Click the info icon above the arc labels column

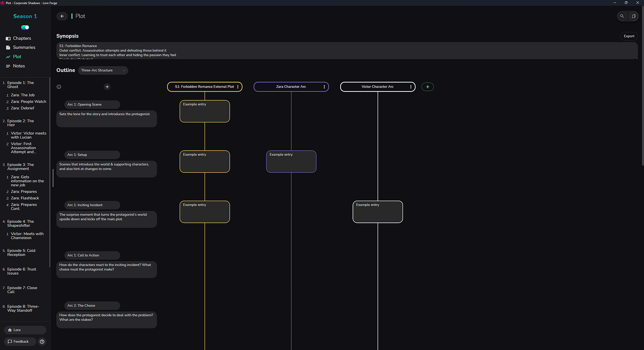(59, 87)
